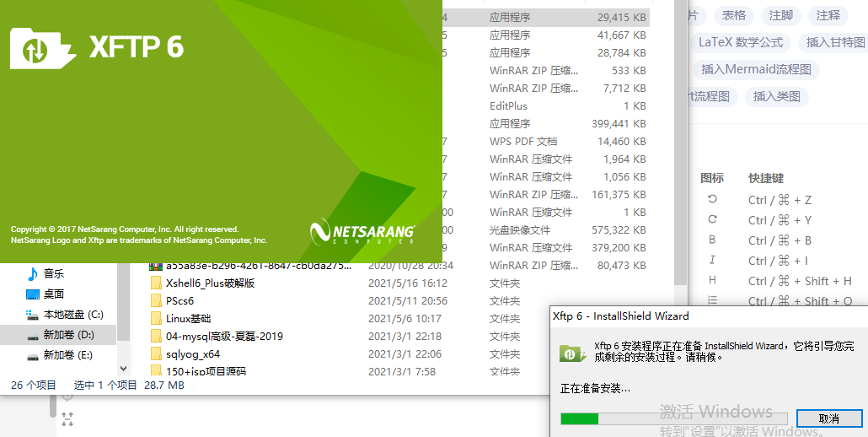
Task: Click folder icon of 04-mysql高级-夏磊-2019
Action: point(156,337)
